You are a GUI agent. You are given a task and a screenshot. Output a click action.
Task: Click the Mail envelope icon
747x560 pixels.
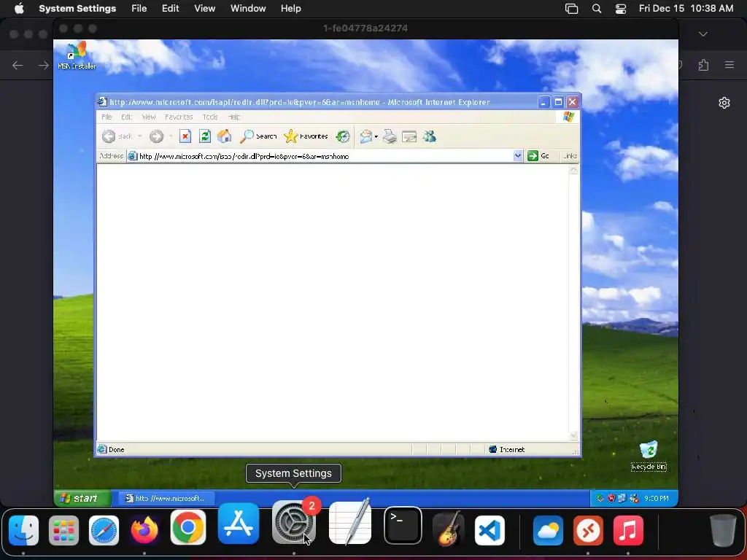(365, 136)
